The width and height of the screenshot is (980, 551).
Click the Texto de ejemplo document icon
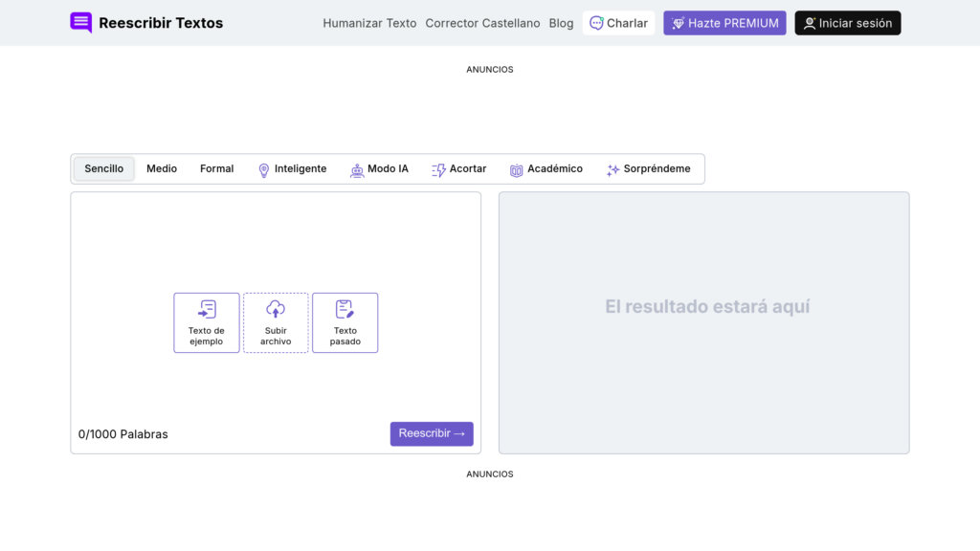click(206, 308)
